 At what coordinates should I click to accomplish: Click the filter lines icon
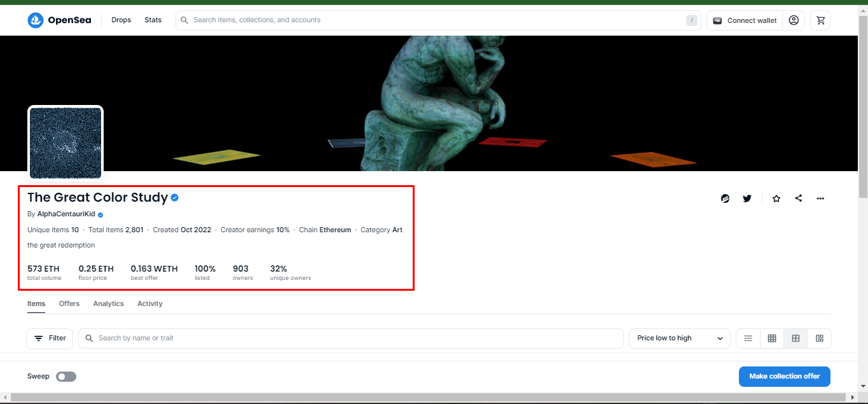39,338
